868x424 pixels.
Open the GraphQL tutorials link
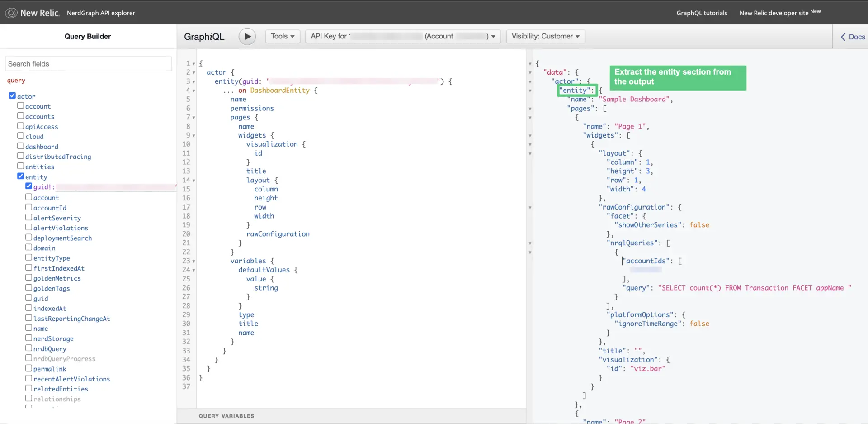[702, 13]
